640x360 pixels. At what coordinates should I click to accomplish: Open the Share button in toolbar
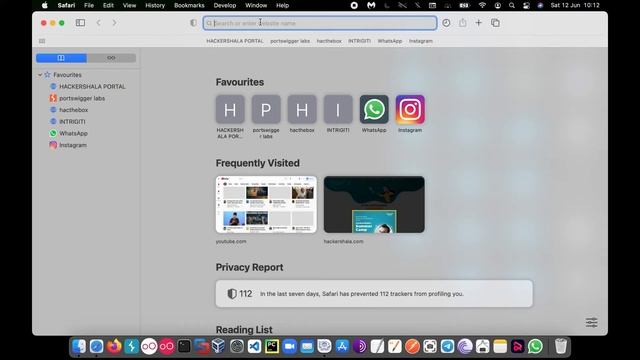462,23
